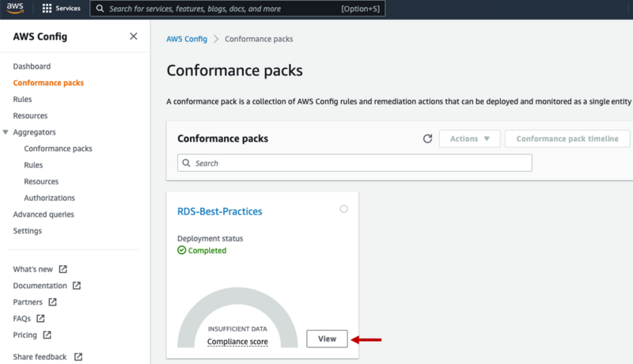Click the INSUFFICIENT DATA label
Screen dimensions: 633x364
point(237,329)
